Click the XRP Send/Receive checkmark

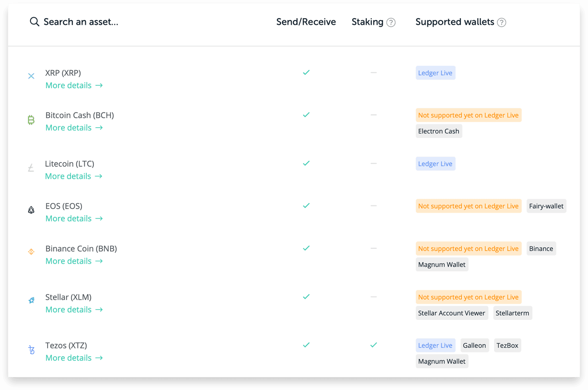pyautogui.click(x=306, y=72)
